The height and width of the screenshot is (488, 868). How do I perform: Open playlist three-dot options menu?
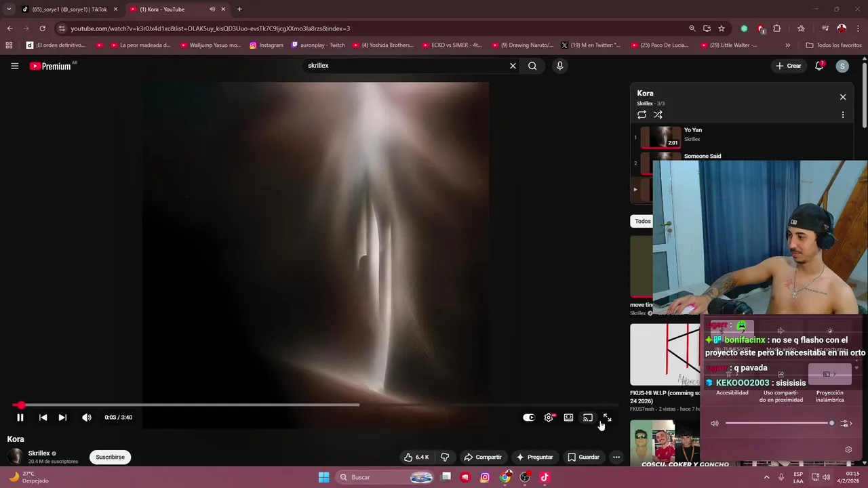[x=843, y=115]
